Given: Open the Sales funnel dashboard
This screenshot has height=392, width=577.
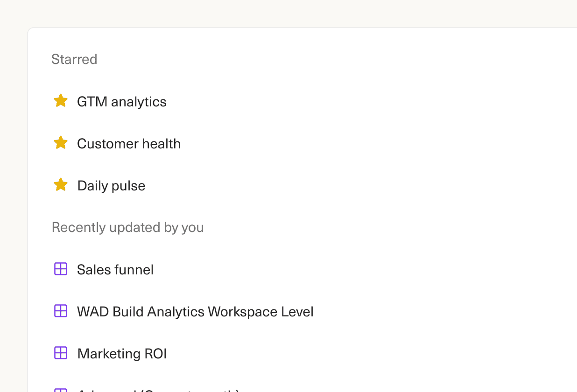Looking at the screenshot, I should (x=115, y=270).
